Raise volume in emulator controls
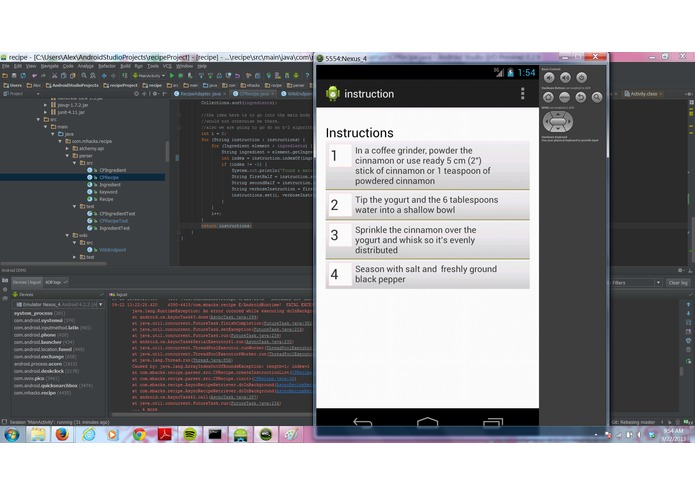This screenshot has width=695, height=494. [565, 78]
